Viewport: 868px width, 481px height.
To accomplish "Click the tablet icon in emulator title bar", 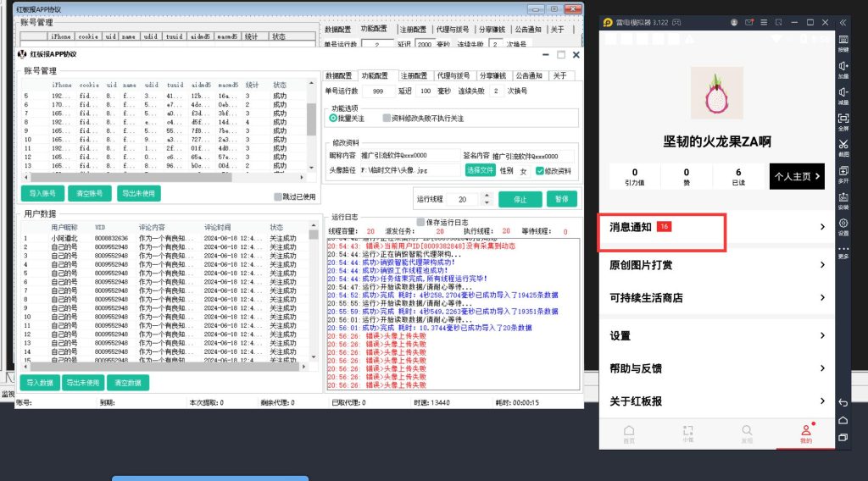I will tap(779, 23).
